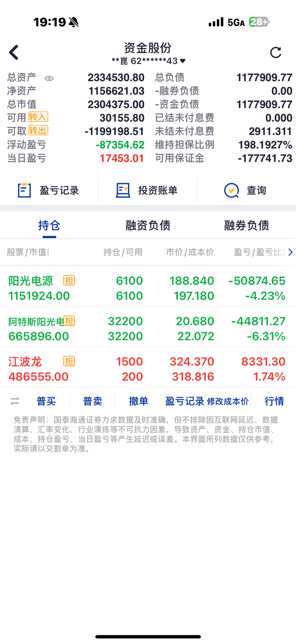Sort by 股票/市值 column header
Image resolution: width=296 pixels, height=644 pixels.
tap(28, 252)
